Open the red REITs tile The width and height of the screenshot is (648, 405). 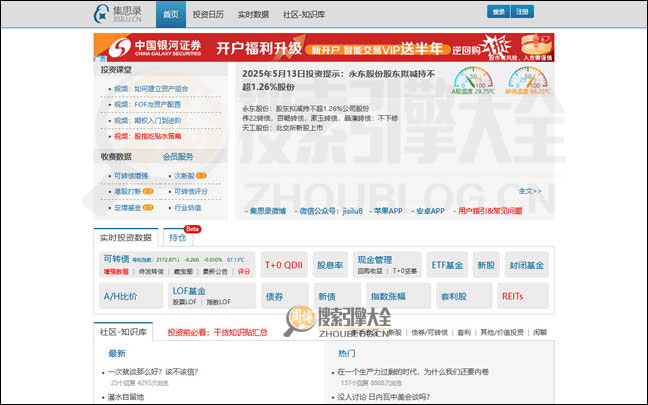523,296
